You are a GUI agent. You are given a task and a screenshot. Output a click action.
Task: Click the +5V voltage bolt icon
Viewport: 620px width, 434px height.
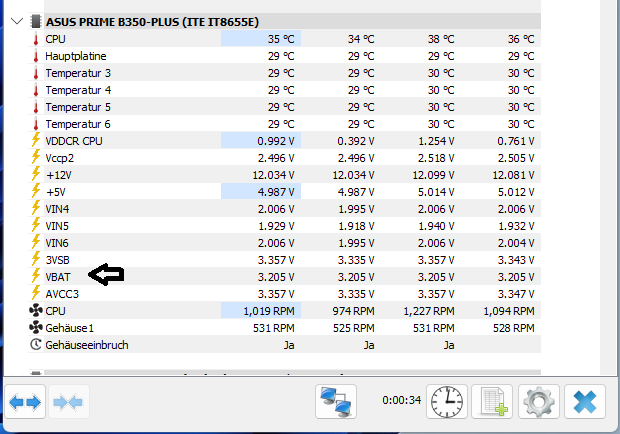click(36, 191)
